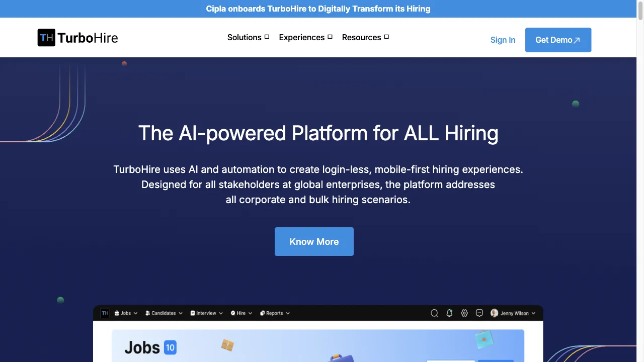Viewport: 644px width, 362px height.
Task: Open the Reports menu in the product preview
Action: [275, 313]
